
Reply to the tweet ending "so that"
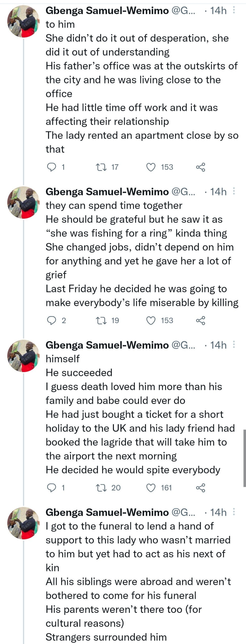52,167
